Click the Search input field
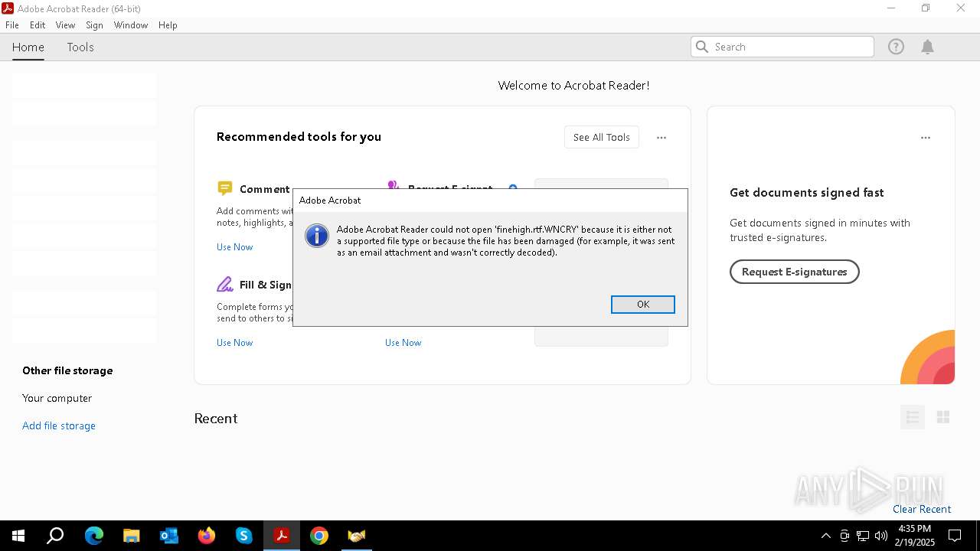Image resolution: width=980 pixels, height=551 pixels. click(782, 47)
